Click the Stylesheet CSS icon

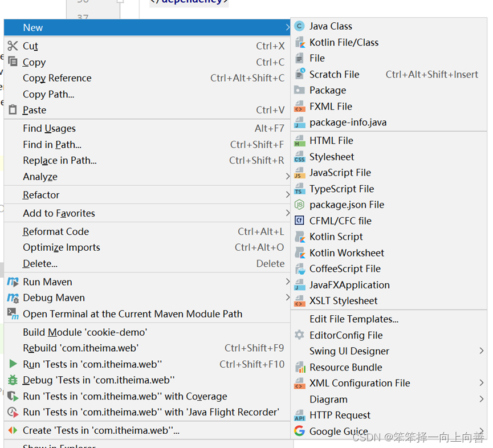[x=300, y=157]
